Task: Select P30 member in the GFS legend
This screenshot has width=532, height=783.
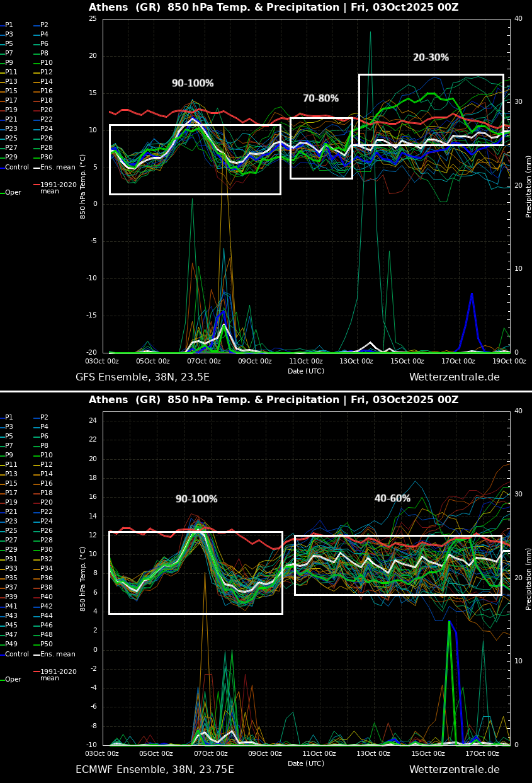Action: (x=46, y=157)
